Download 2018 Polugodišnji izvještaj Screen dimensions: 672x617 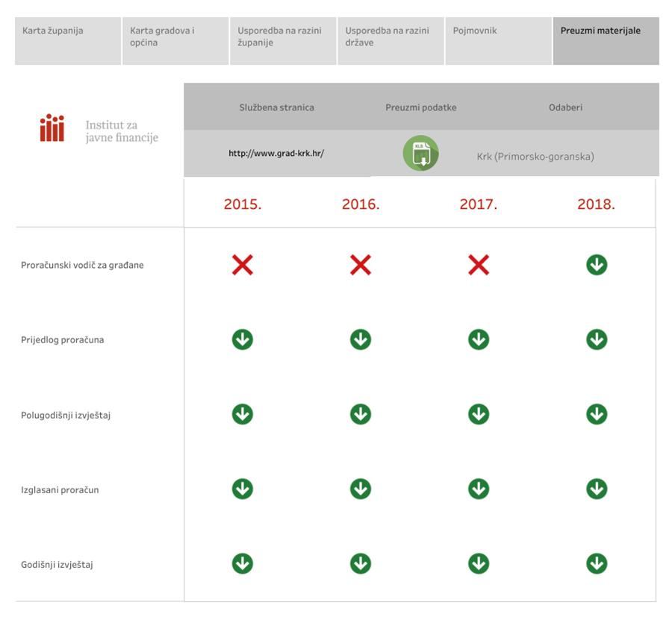[x=596, y=414]
